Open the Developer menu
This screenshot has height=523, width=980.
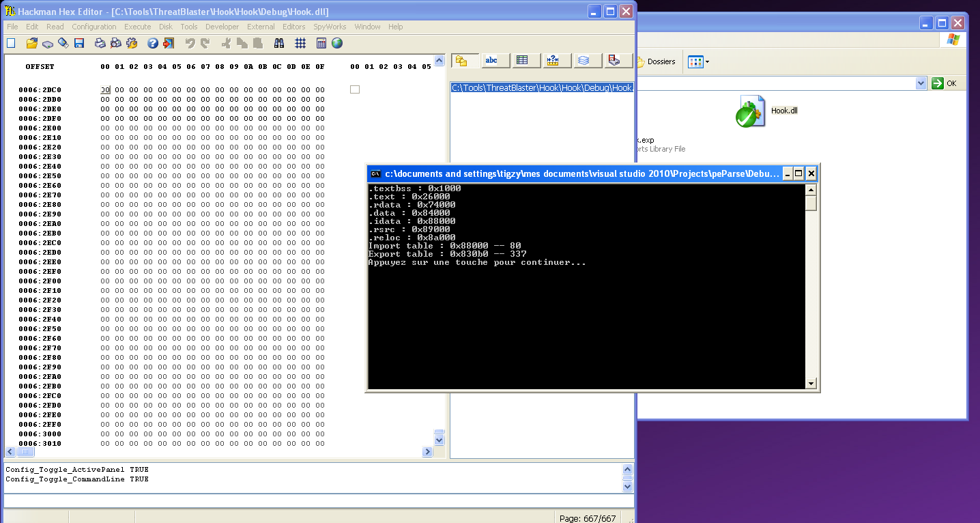tap(222, 27)
